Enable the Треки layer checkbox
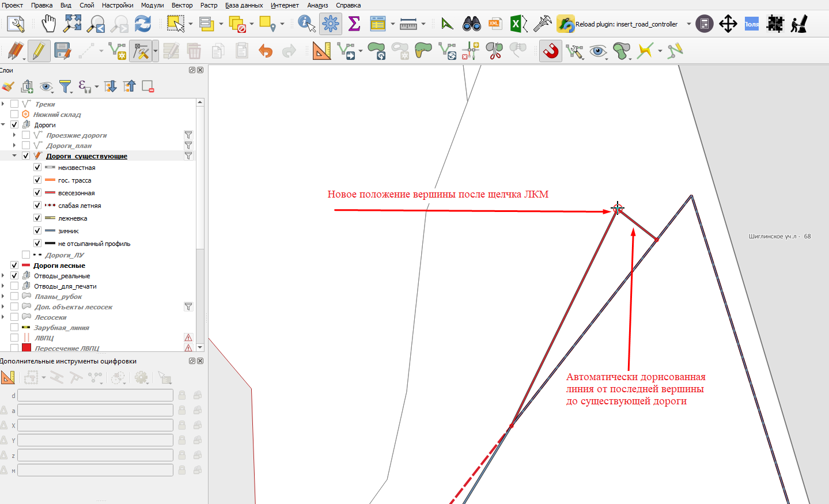Screen dimensions: 829x504 pos(14,104)
